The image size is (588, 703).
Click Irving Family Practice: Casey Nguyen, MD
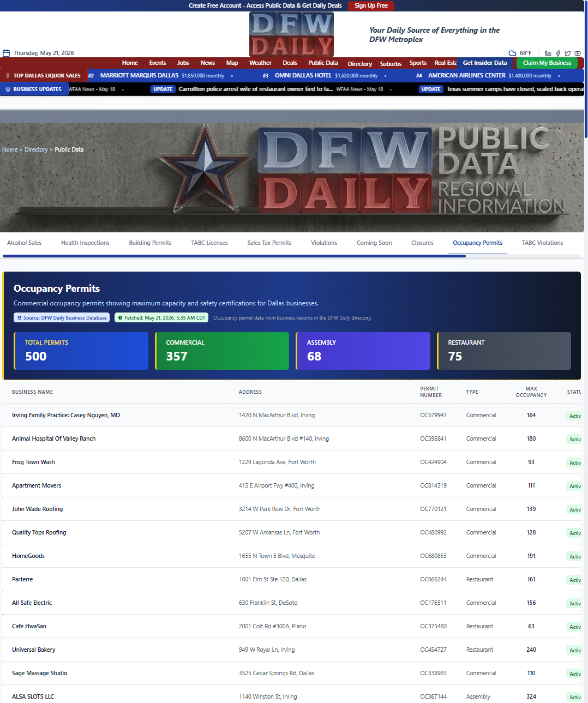coord(66,415)
